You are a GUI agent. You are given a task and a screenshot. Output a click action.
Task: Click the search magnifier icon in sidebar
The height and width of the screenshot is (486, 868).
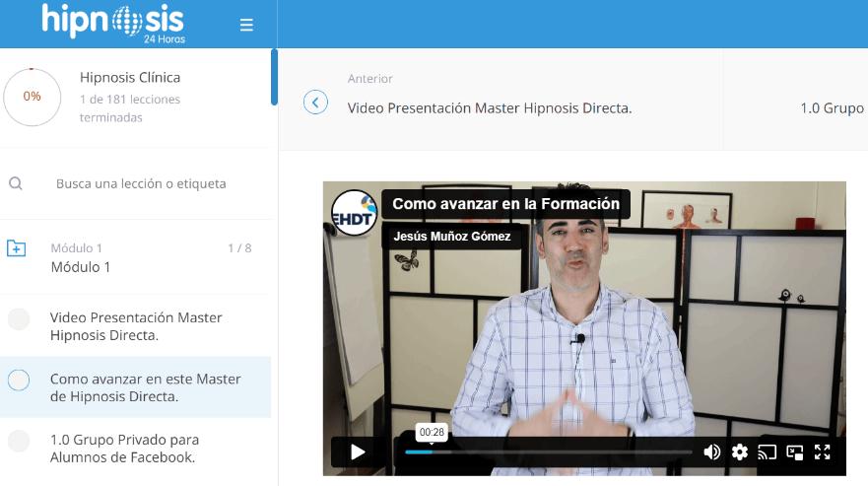[x=16, y=183]
